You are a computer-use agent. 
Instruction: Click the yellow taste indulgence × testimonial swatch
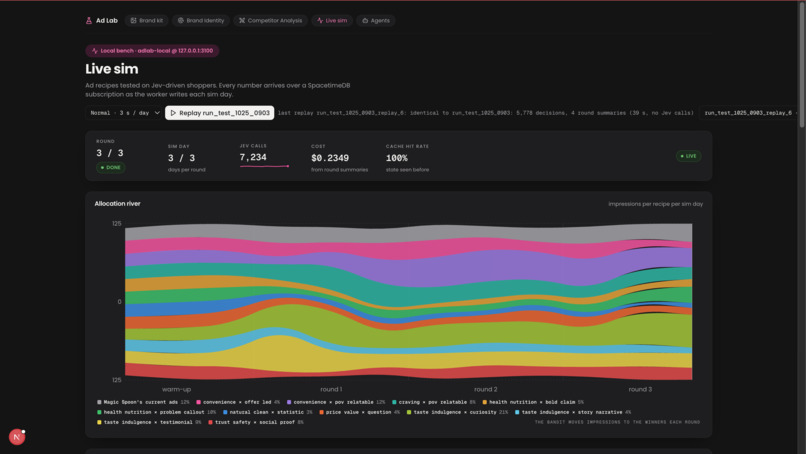99,422
